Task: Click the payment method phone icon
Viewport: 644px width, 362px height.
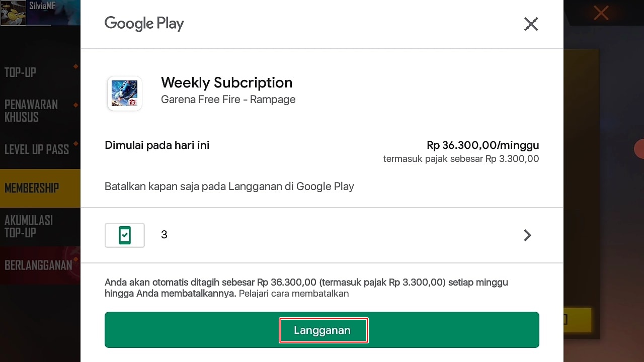Action: tap(125, 235)
